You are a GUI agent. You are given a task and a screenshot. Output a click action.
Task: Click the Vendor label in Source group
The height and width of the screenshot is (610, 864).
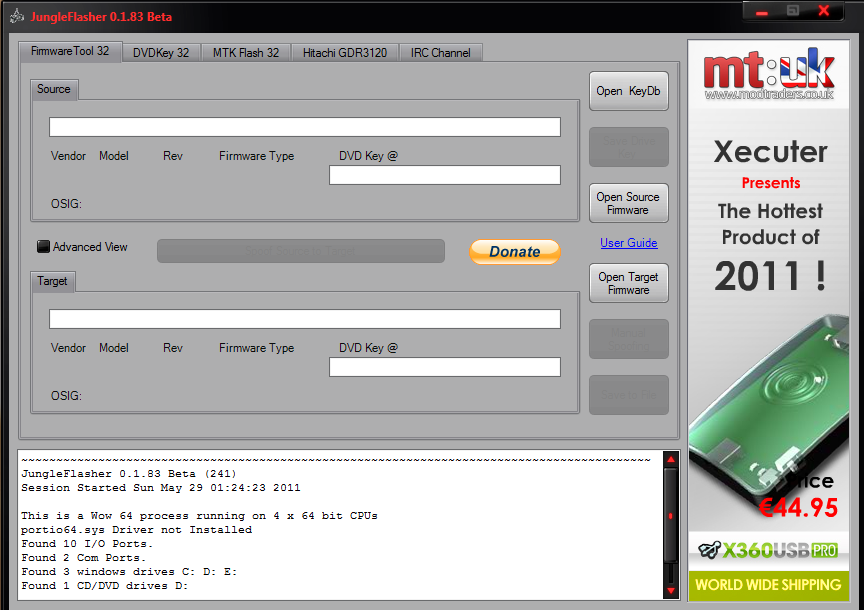(x=68, y=156)
